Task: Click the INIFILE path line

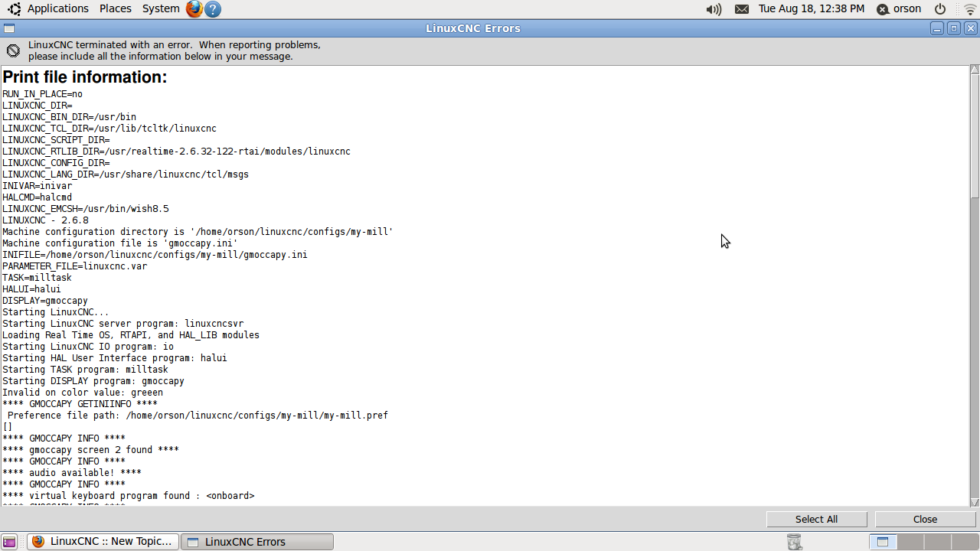Action: (155, 255)
